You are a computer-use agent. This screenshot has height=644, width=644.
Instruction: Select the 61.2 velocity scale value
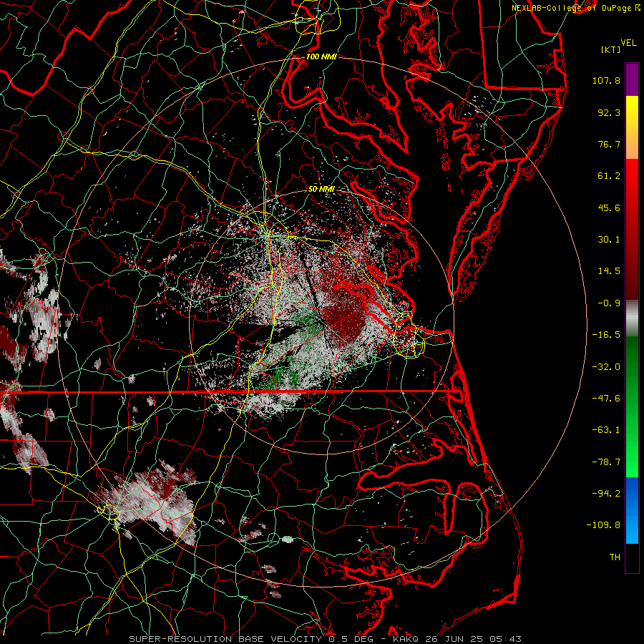tap(609, 176)
